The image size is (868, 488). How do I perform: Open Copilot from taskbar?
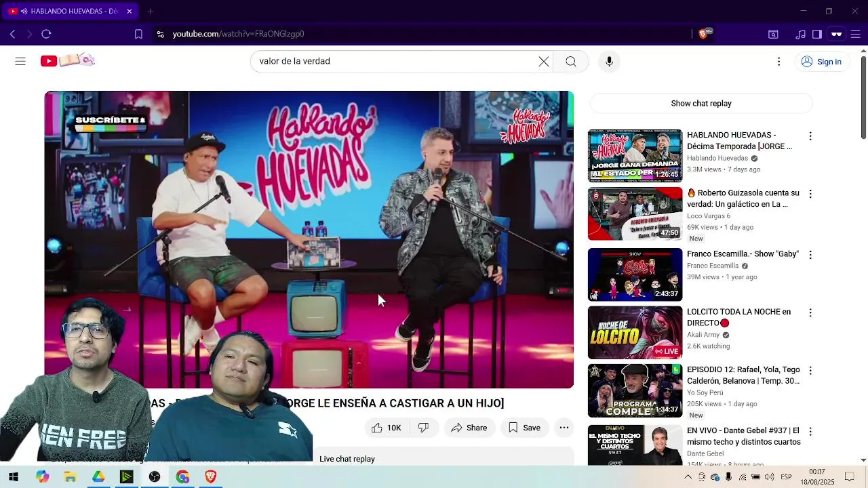[x=43, y=477]
